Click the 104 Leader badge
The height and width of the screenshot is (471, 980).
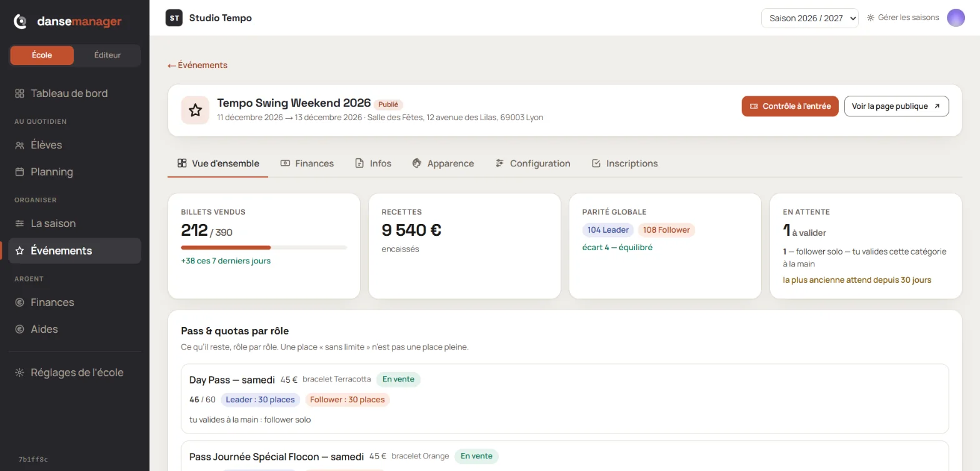[607, 230]
